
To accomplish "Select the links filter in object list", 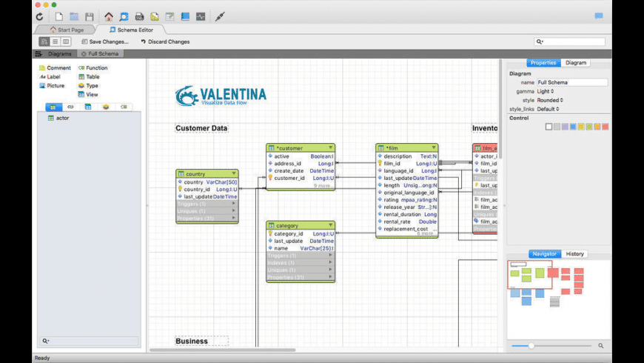I will click(70, 107).
